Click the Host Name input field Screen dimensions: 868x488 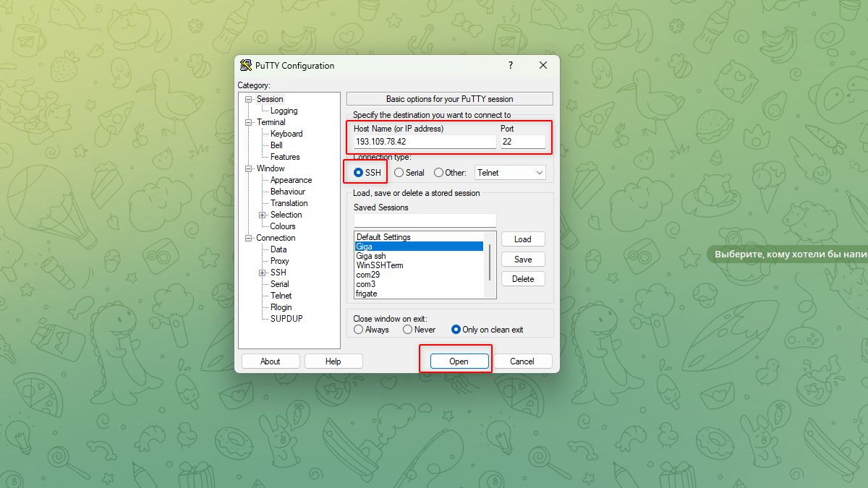click(x=425, y=142)
